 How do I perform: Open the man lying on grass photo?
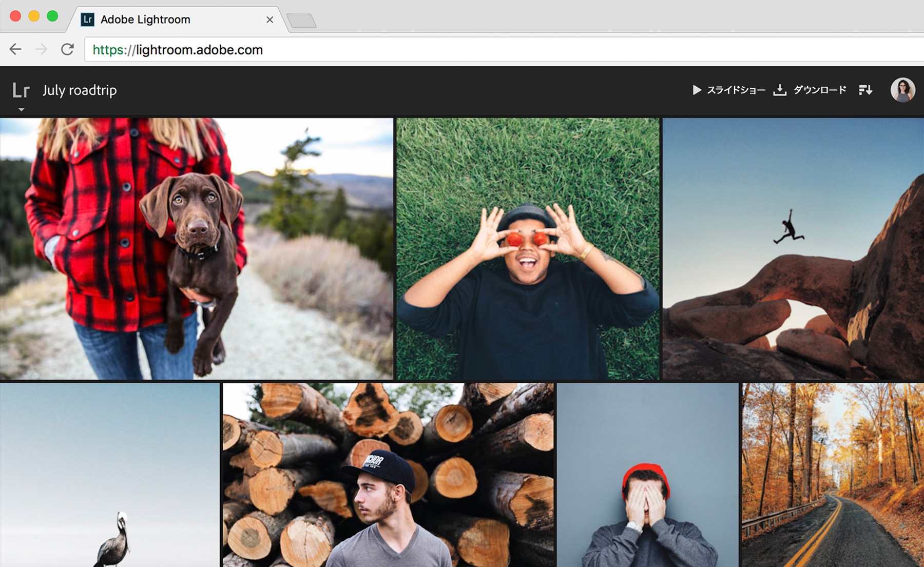coord(528,249)
